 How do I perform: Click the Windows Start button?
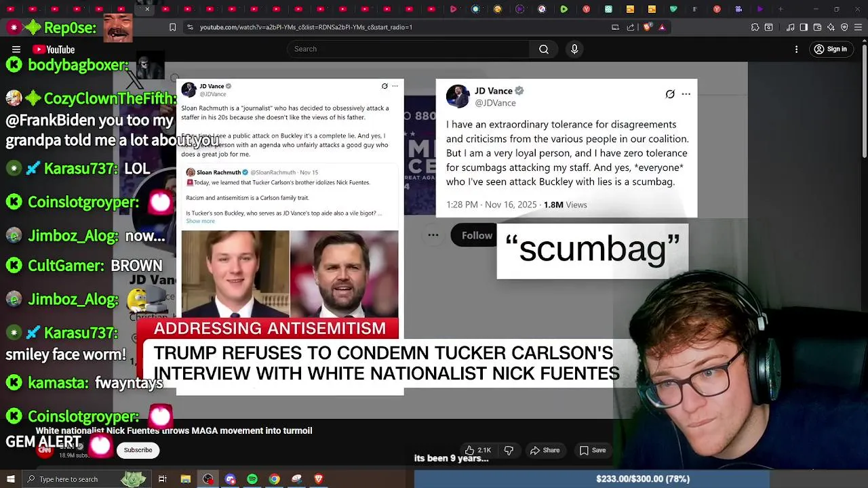pyautogui.click(x=10, y=479)
